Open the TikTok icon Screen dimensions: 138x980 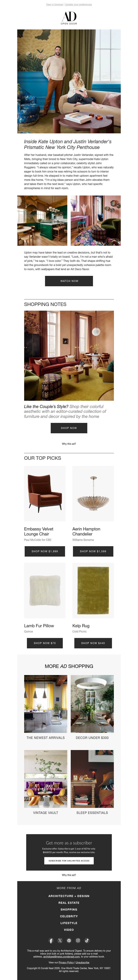pos(87,941)
